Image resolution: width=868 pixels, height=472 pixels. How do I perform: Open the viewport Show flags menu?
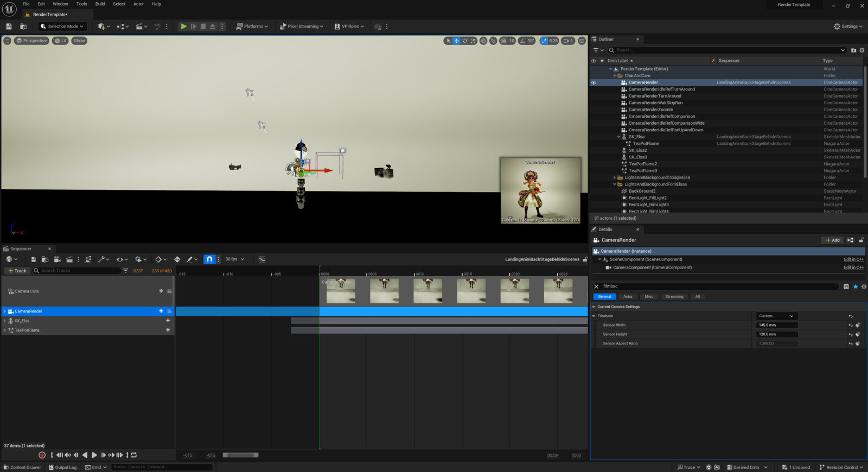tap(79, 41)
